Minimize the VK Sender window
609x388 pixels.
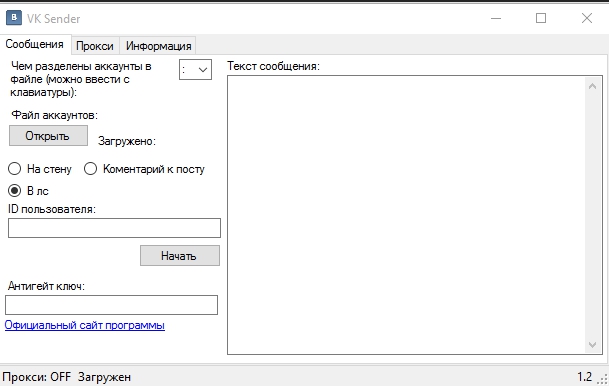tap(496, 18)
